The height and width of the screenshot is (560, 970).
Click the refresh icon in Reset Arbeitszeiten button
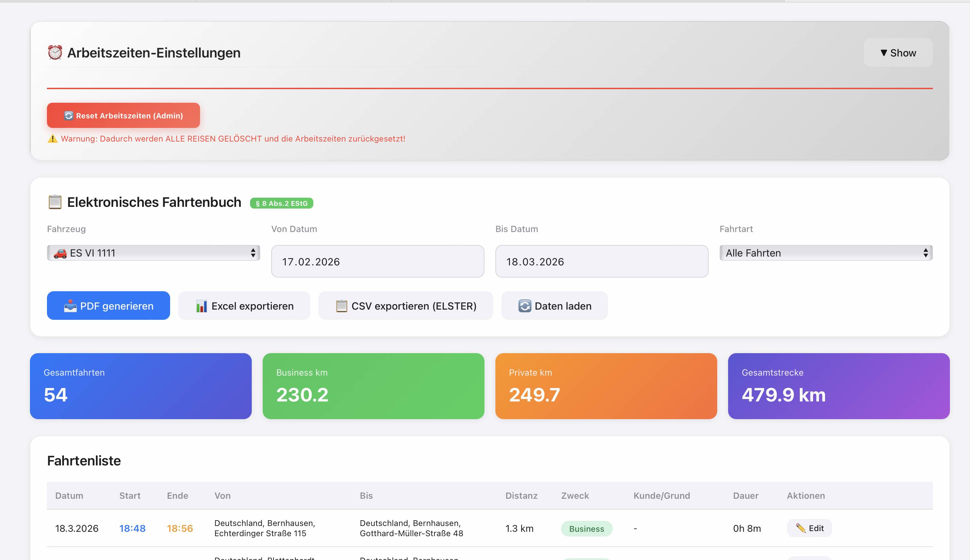(68, 116)
